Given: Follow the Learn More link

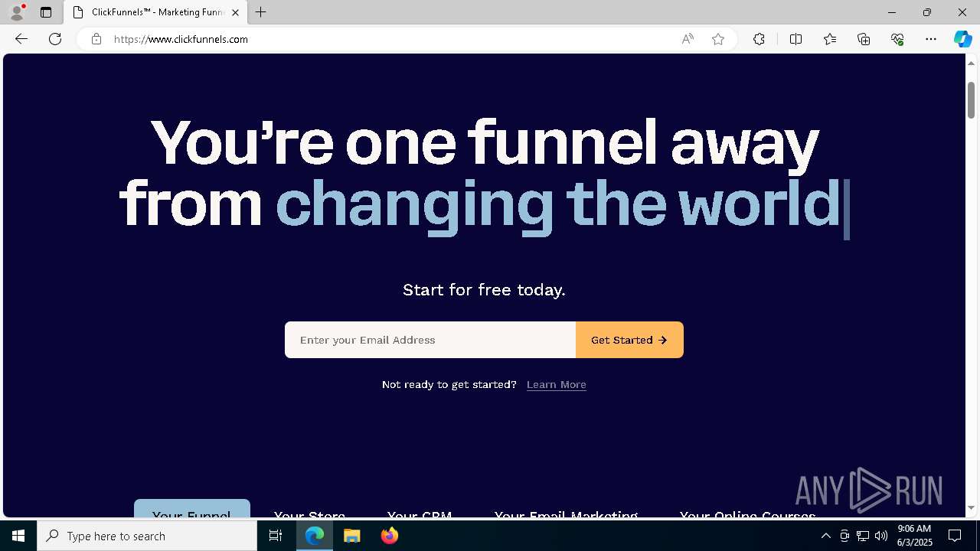Looking at the screenshot, I should click(557, 384).
